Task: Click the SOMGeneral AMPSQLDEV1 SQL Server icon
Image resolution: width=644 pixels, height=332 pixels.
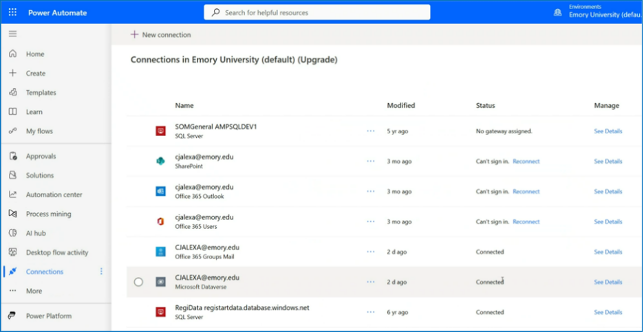Action: 160,131
